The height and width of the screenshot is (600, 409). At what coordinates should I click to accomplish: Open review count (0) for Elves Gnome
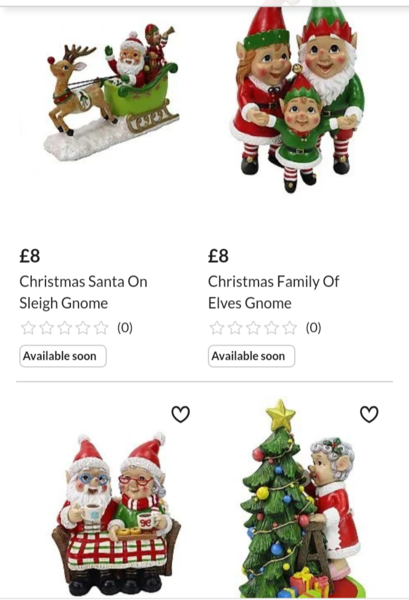[313, 328]
